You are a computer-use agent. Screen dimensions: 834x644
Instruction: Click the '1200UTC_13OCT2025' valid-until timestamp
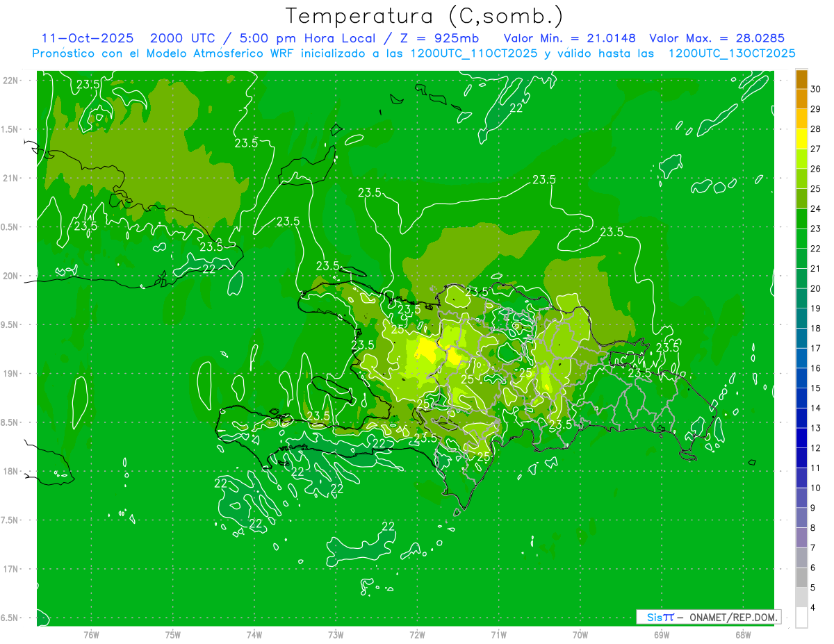[x=731, y=53]
